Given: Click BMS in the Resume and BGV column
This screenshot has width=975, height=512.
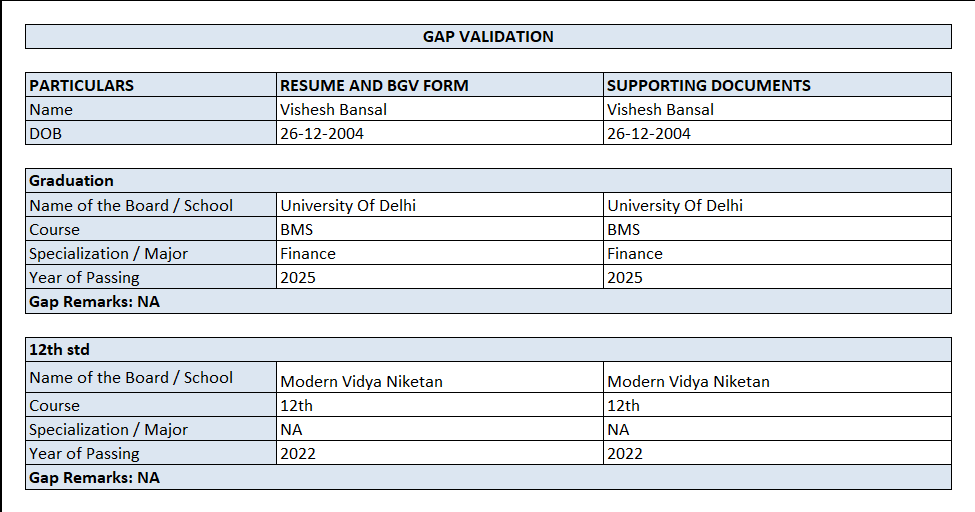Looking at the screenshot, I should (296, 230).
